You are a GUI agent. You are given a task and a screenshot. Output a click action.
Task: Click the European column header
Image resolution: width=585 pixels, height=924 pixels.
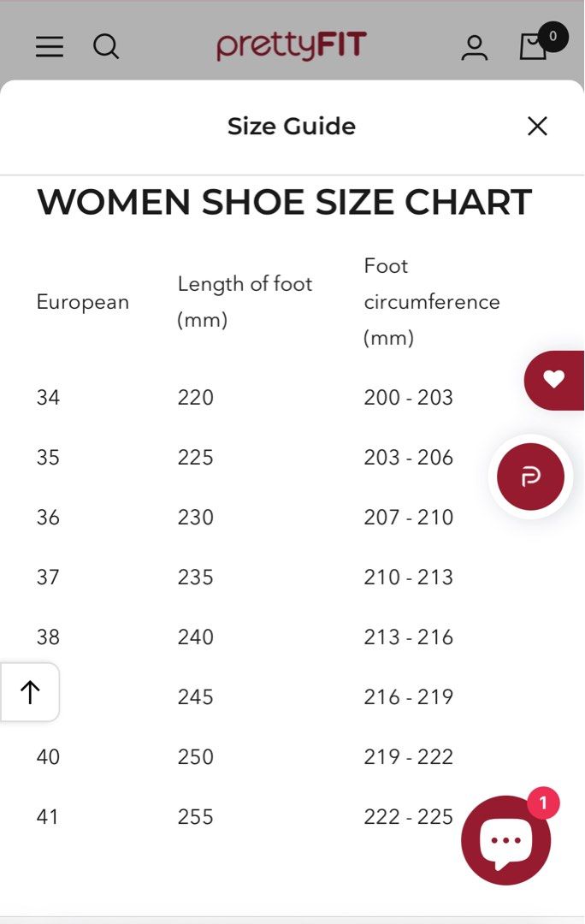82,302
